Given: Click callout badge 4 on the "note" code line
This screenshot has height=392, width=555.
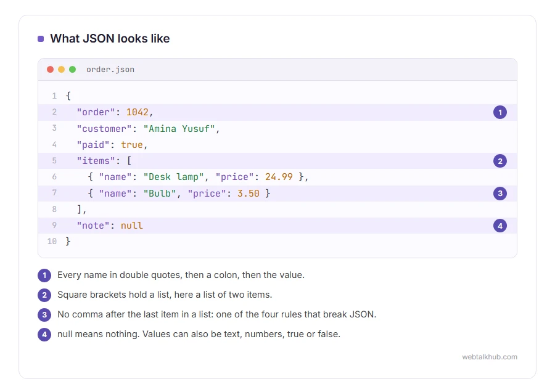Looking at the screenshot, I should click(x=499, y=226).
